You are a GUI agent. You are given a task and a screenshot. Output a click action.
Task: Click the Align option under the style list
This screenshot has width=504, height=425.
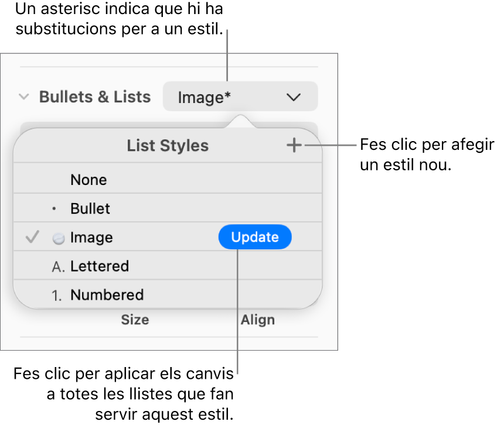coord(257,320)
